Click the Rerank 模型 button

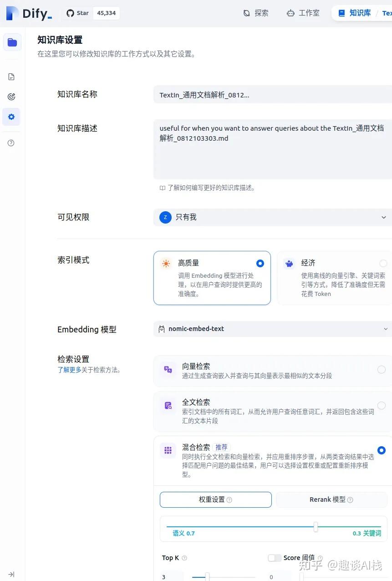pos(331,499)
